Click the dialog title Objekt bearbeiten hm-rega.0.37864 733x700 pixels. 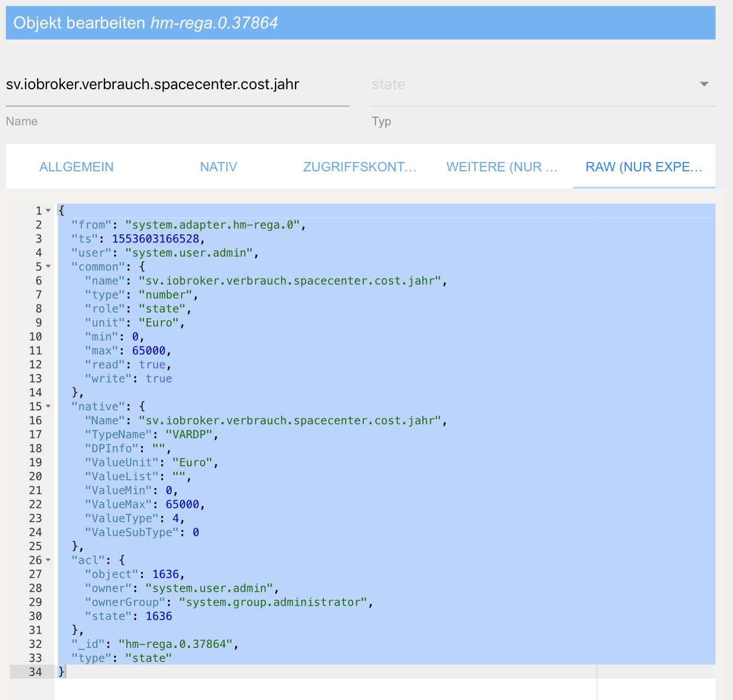[x=146, y=23]
